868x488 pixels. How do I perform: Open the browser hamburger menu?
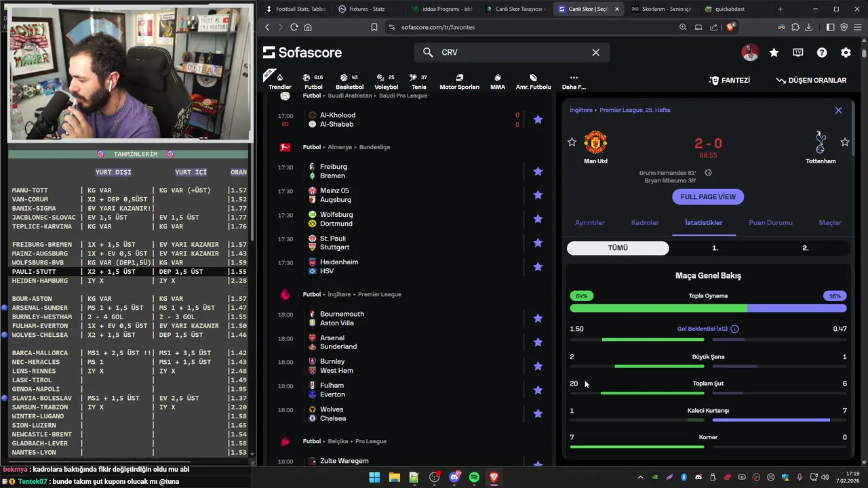click(x=857, y=27)
